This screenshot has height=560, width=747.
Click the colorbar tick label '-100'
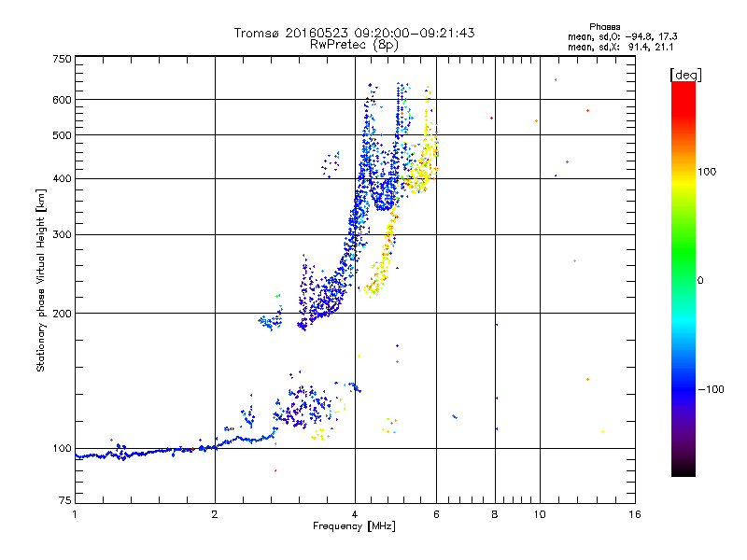pyautogui.click(x=711, y=389)
